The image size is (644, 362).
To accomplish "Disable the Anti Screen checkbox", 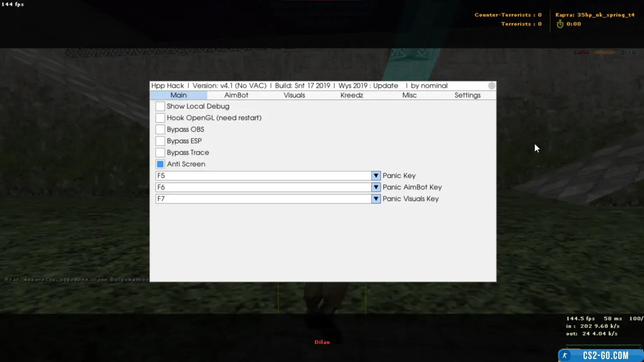I will pyautogui.click(x=160, y=164).
